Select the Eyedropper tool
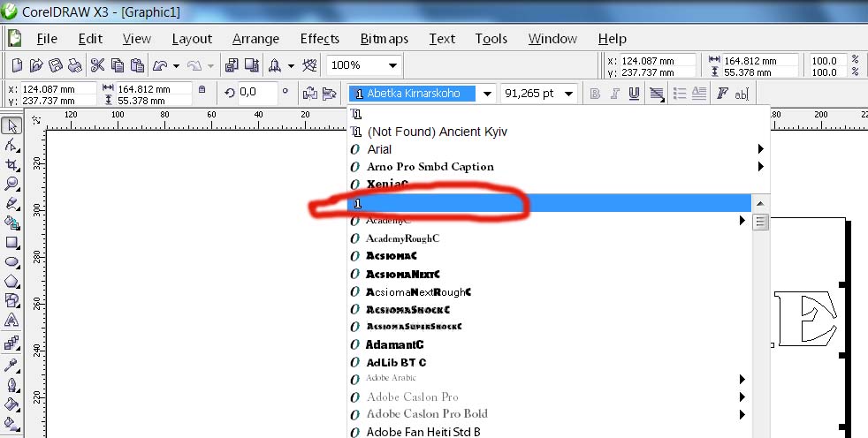Image resolution: width=868 pixels, height=438 pixels. point(11,365)
